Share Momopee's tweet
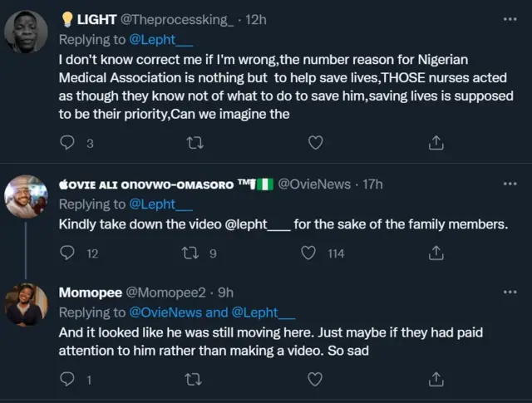Screen dimensions: 532x403 (435, 380)
